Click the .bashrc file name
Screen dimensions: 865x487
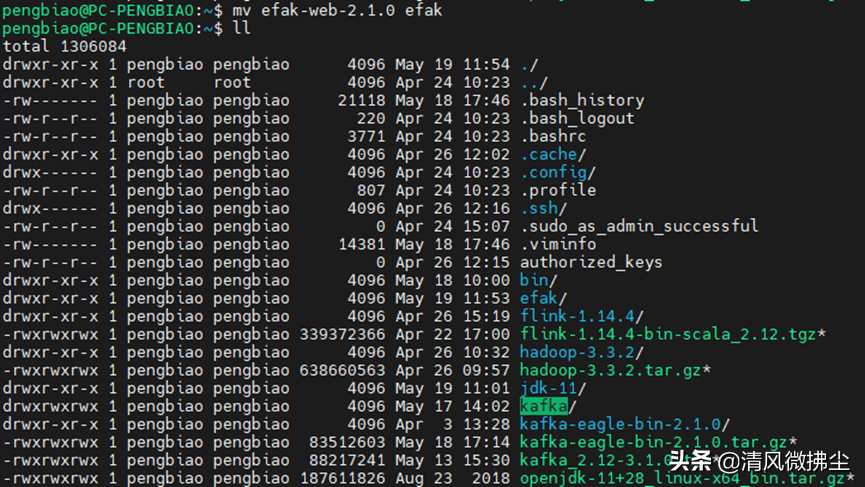553,136
